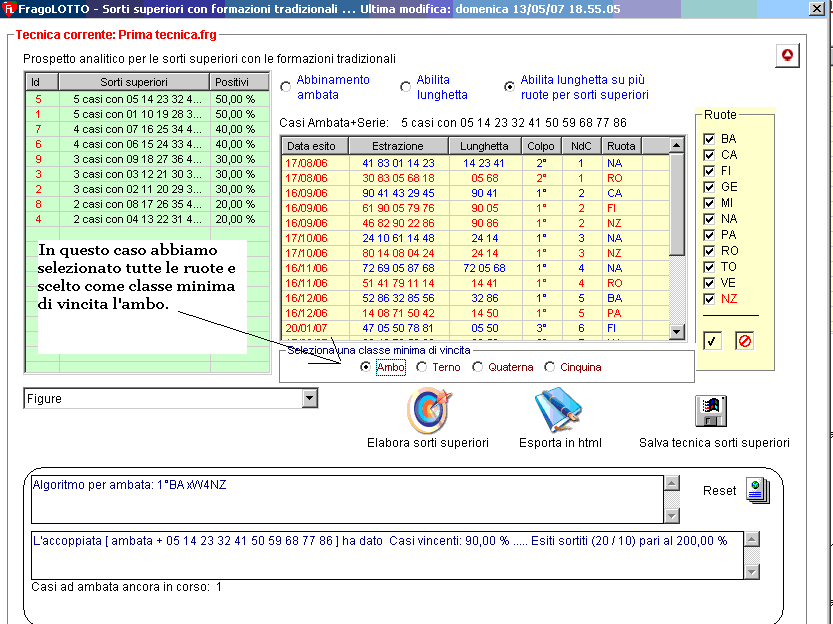
Task: Select all wheels with checkmark button
Action: tap(713, 341)
